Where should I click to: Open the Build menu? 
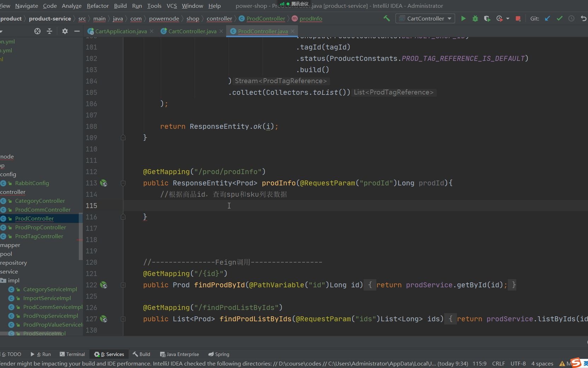coord(120,6)
